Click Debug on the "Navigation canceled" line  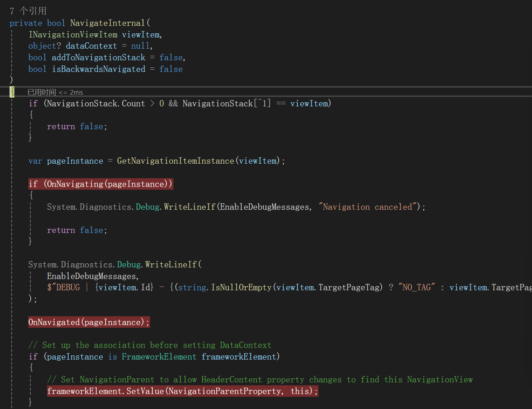point(148,207)
